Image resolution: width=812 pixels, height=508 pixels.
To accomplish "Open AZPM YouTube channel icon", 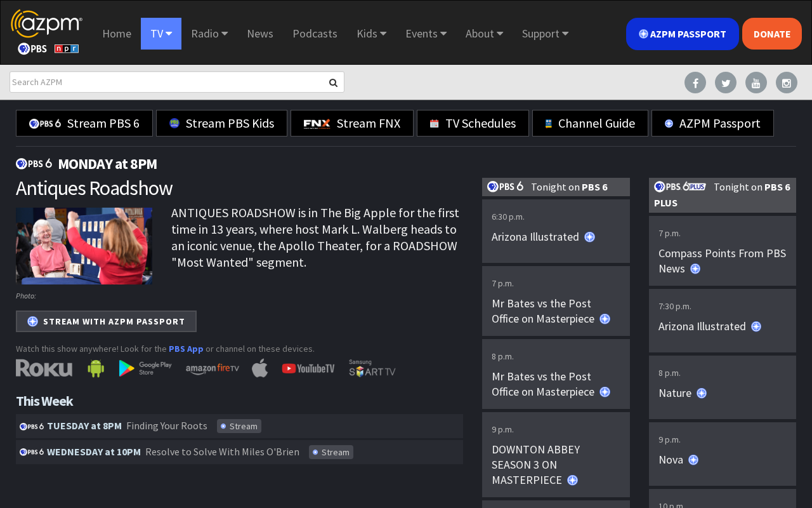I will click(756, 83).
